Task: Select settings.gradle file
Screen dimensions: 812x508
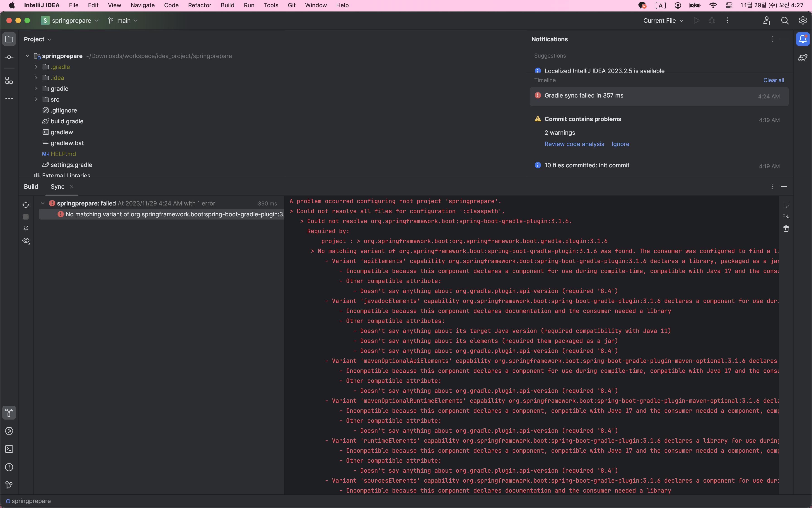Action: (71, 165)
